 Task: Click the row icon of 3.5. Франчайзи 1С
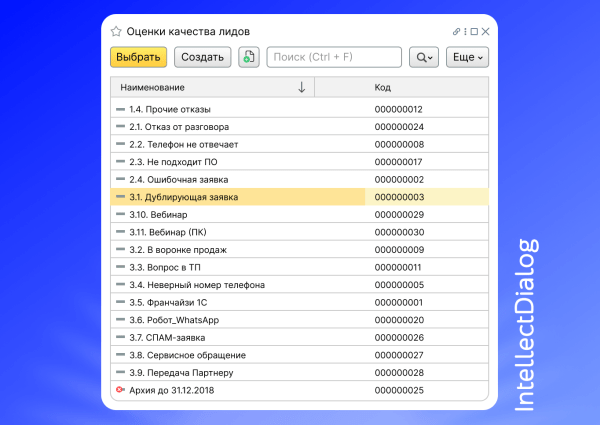coord(121,302)
